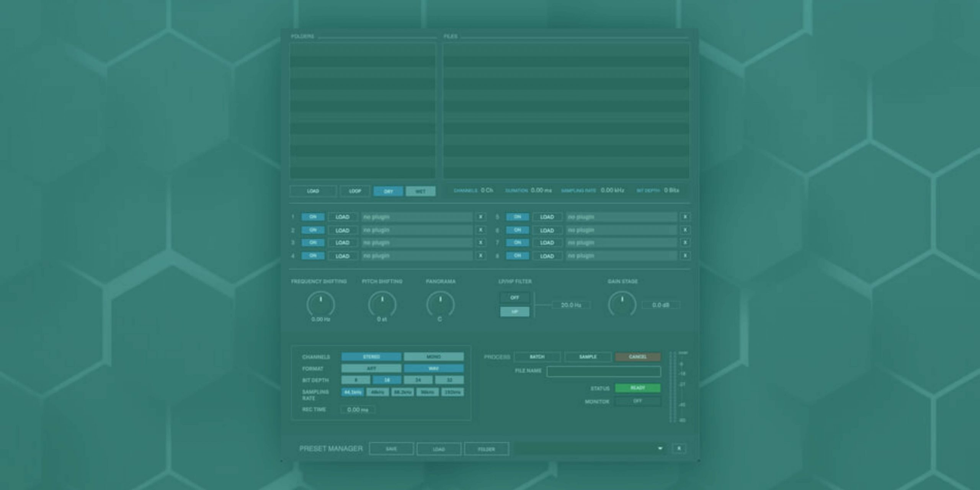Screen dimensions: 980x490
Task: Click the CANCEL process button
Action: (638, 357)
